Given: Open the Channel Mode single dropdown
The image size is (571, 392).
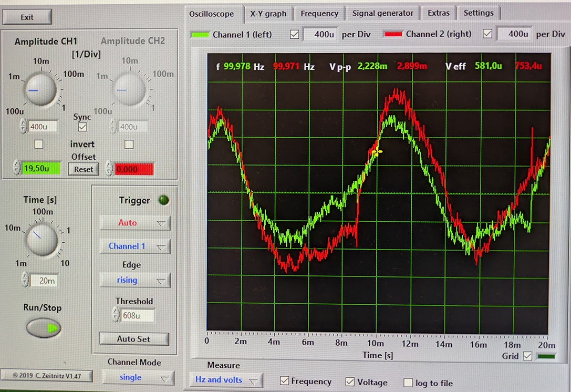Looking at the screenshot, I should [x=138, y=377].
